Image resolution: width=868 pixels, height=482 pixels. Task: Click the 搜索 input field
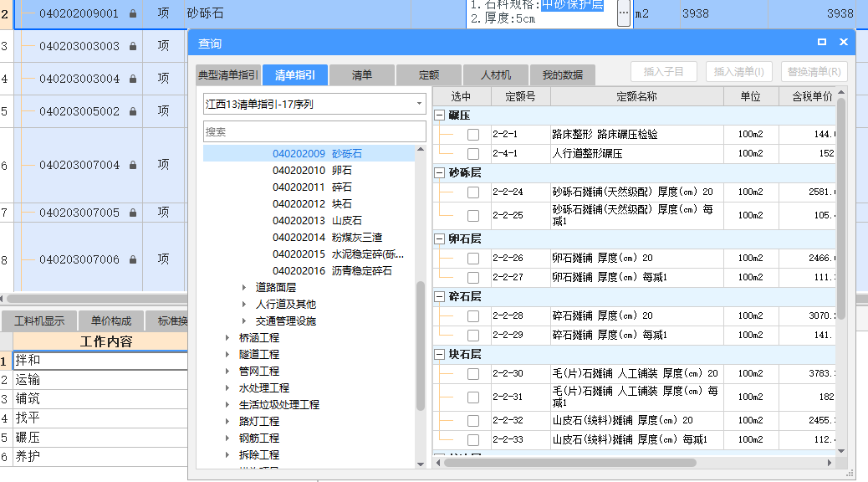click(314, 131)
